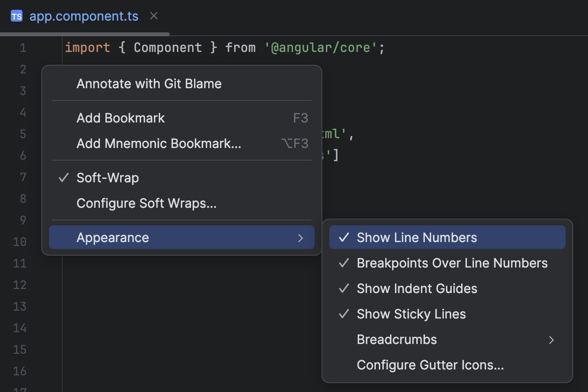Disable Show Line Numbers
This screenshot has height=392, width=588.
click(x=416, y=237)
